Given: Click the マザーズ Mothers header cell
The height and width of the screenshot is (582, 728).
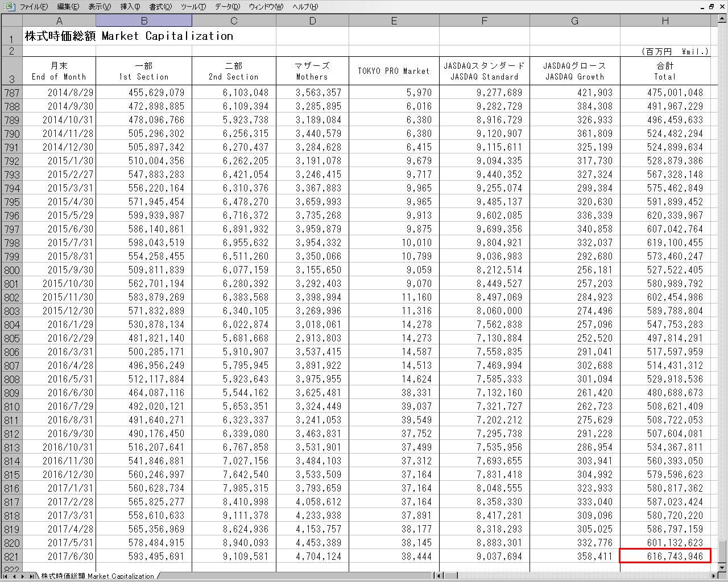Looking at the screenshot, I should click(313, 71).
